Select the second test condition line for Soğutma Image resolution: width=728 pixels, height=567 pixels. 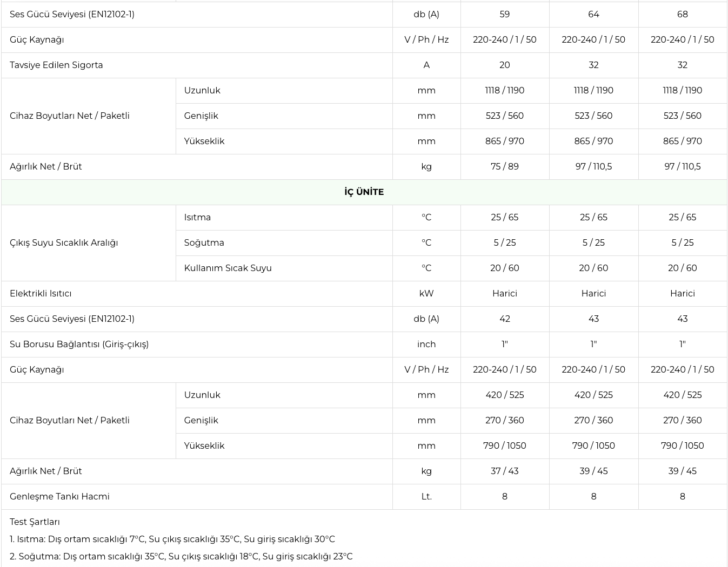(181, 557)
